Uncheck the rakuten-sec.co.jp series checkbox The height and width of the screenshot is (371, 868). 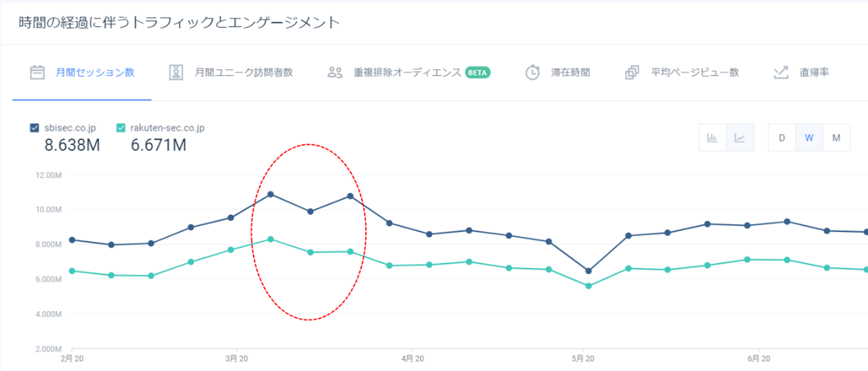pyautogui.click(x=121, y=128)
